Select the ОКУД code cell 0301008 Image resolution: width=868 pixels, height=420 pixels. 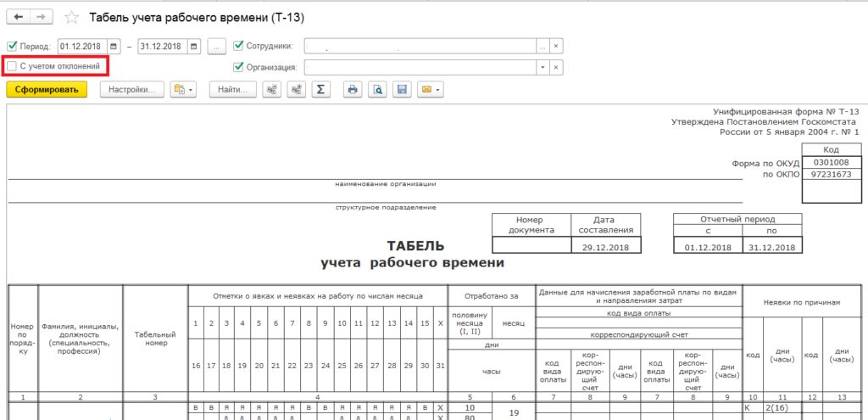(x=832, y=163)
